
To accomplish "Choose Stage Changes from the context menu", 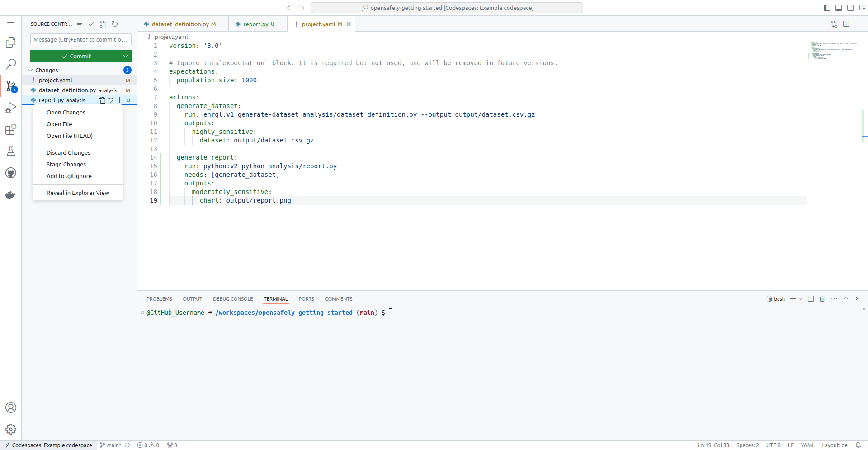I will pyautogui.click(x=66, y=164).
